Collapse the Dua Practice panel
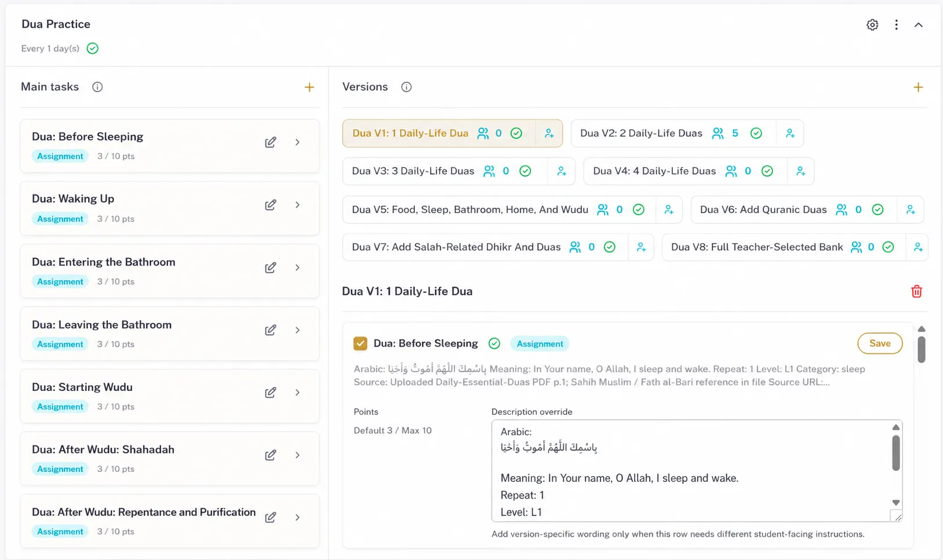943x560 pixels. pyautogui.click(x=919, y=25)
